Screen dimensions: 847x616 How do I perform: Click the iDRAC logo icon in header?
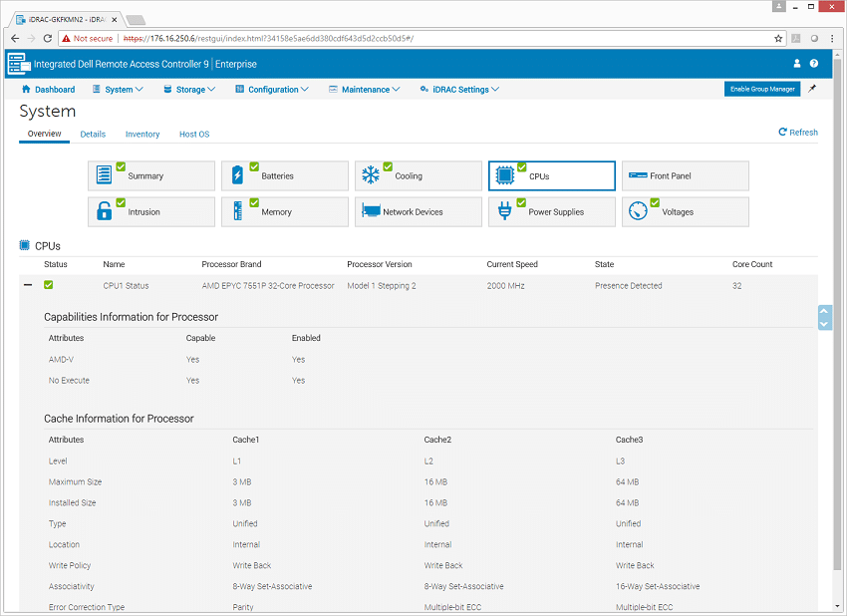[19, 64]
